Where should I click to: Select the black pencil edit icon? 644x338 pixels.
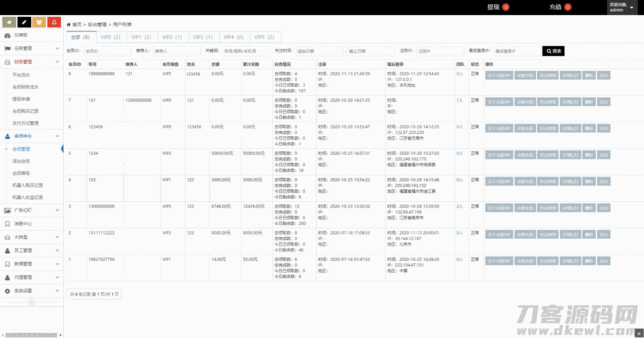pos(24,21)
